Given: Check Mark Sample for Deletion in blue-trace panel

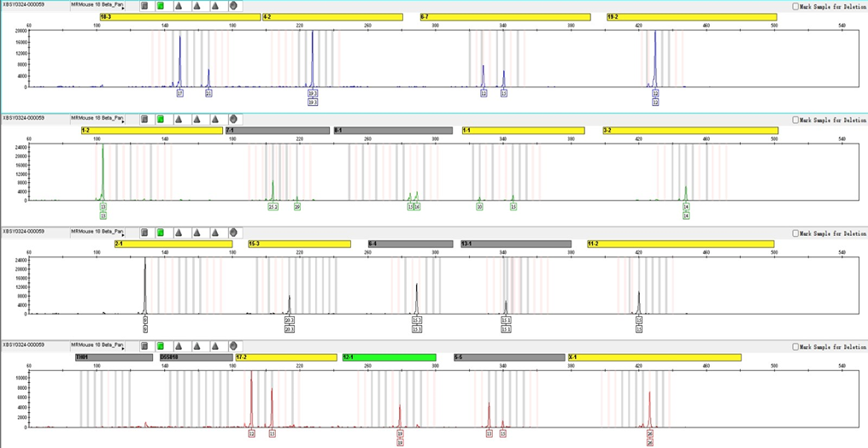Looking at the screenshot, I should 795,7.
